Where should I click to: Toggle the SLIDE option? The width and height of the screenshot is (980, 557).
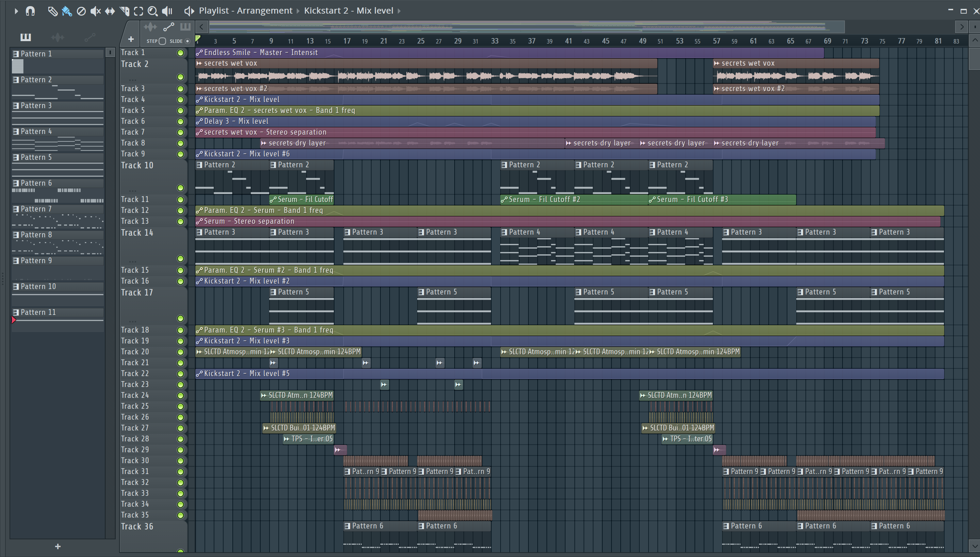[x=187, y=41]
